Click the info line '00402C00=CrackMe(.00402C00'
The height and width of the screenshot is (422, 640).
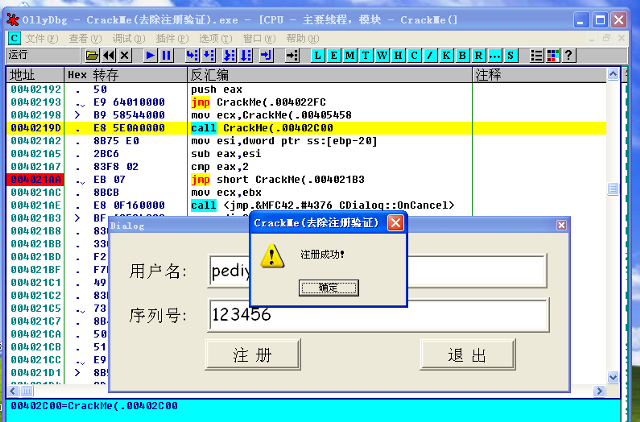[x=94, y=406]
